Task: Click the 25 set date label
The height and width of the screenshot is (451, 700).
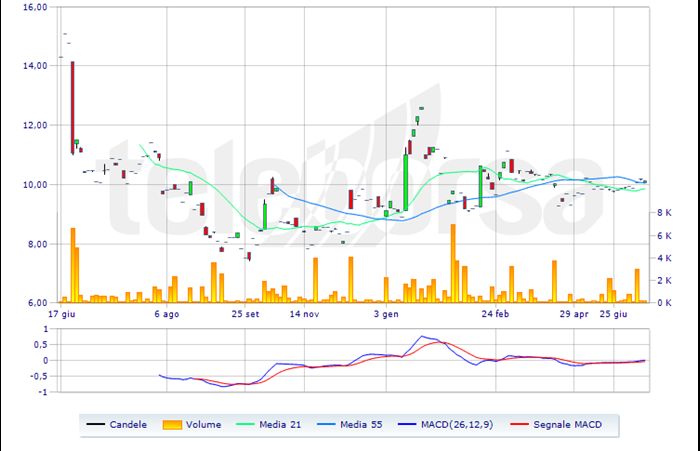Action: pos(245,314)
